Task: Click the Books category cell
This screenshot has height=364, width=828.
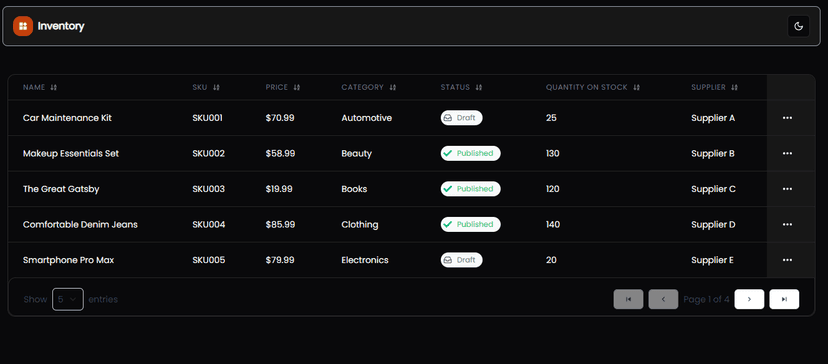Action: tap(354, 189)
